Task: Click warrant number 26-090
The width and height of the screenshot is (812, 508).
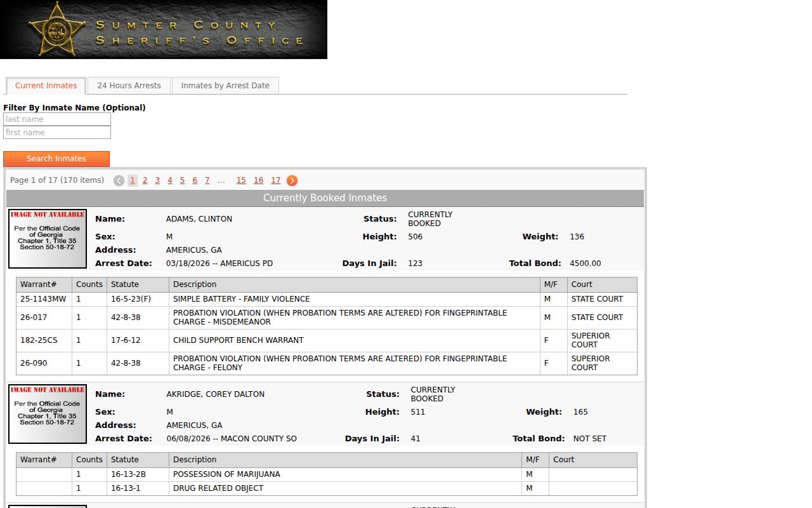Action: click(x=34, y=363)
